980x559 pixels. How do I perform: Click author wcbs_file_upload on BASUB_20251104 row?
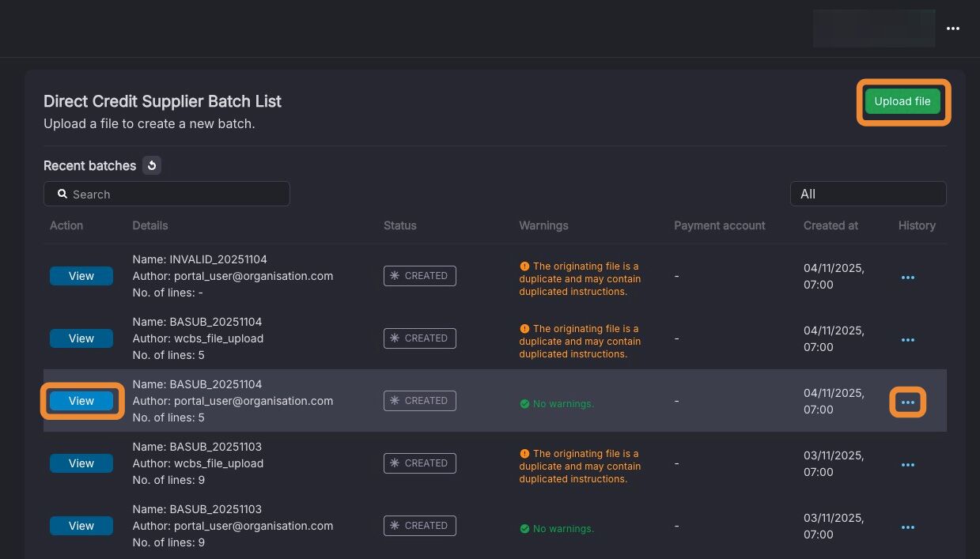pos(198,338)
